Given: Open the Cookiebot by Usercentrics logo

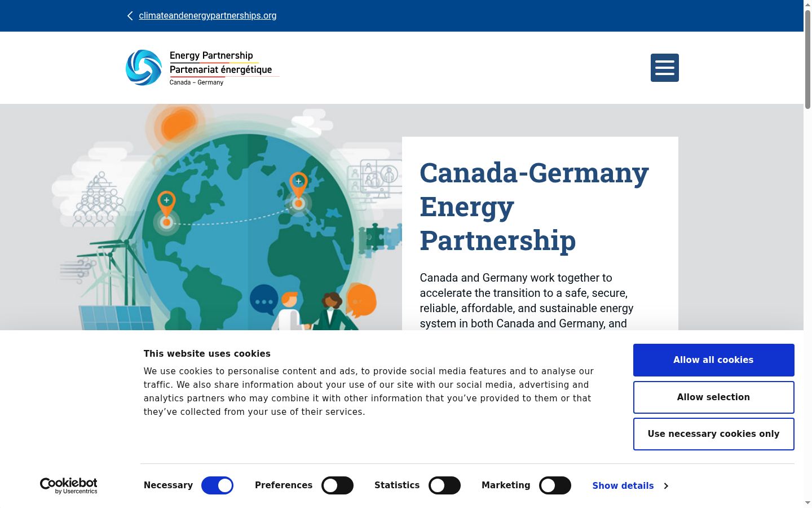Looking at the screenshot, I should (69, 485).
